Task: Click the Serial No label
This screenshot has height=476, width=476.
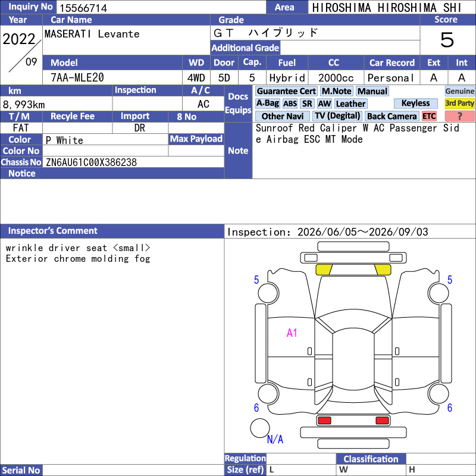Action: click(x=21, y=470)
